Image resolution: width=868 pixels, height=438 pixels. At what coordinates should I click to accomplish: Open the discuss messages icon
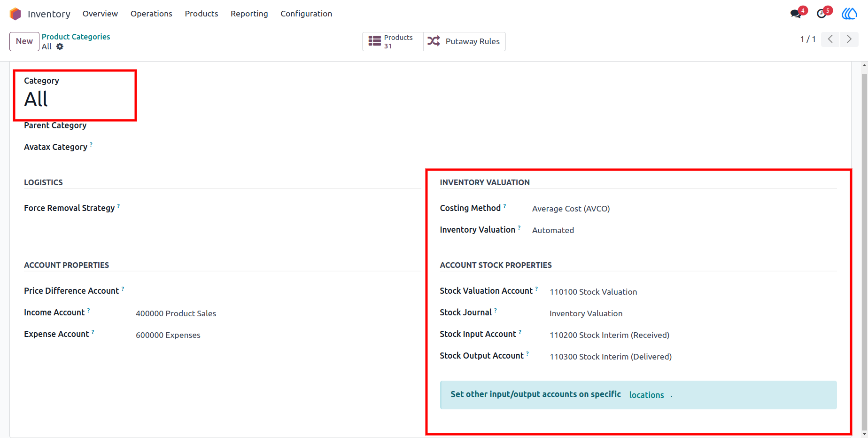coord(796,14)
